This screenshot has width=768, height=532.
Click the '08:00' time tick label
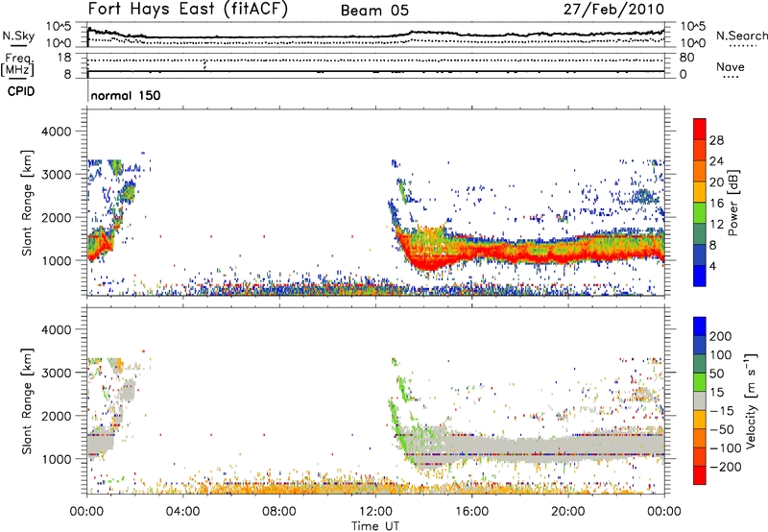click(x=279, y=512)
